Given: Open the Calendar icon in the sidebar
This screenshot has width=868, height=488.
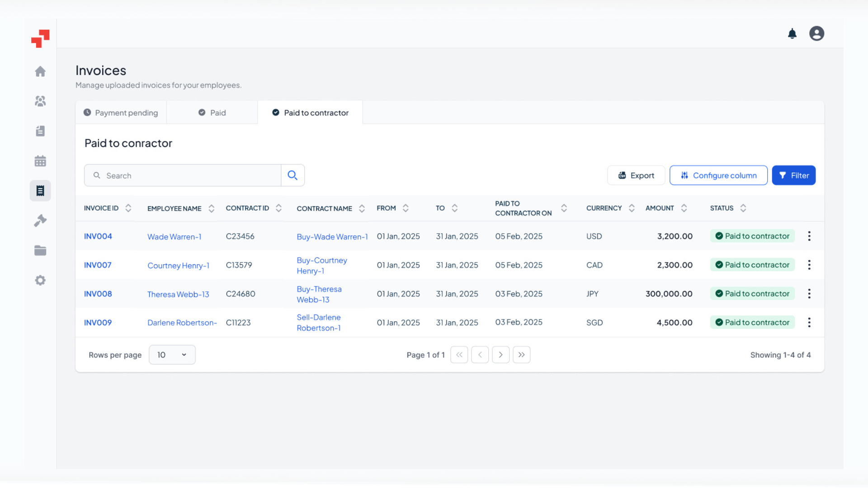Looking at the screenshot, I should (x=40, y=161).
